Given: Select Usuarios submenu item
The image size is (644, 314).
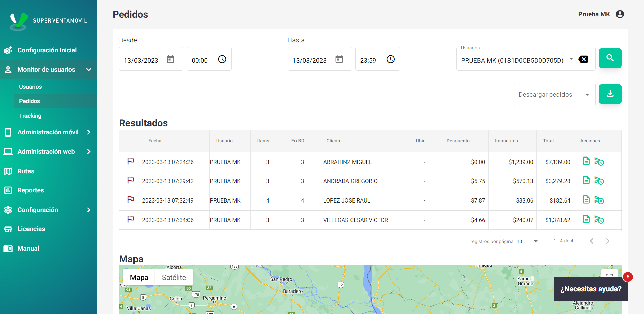Looking at the screenshot, I should point(55,87).
